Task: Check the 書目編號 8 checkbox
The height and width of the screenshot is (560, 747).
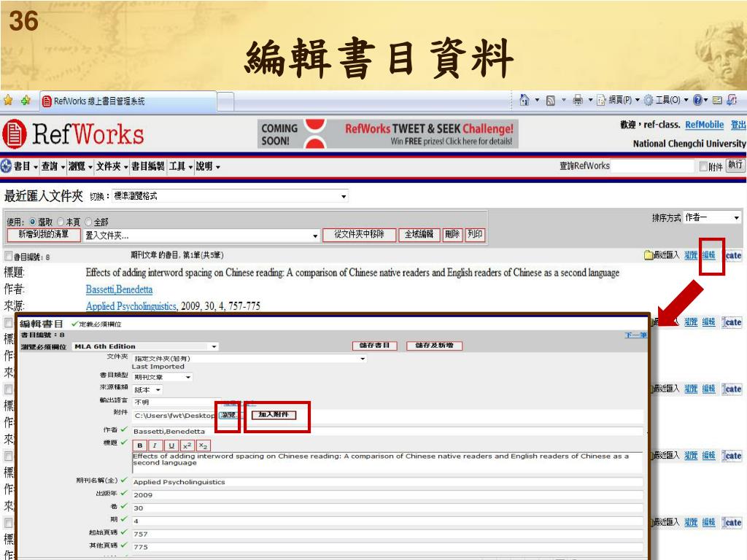Action: 8,256
